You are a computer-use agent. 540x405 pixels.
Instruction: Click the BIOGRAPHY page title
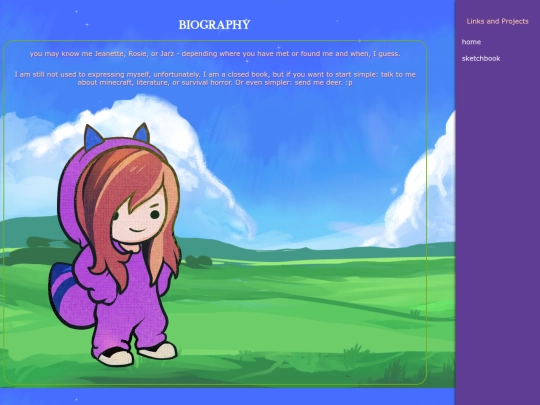(214, 25)
